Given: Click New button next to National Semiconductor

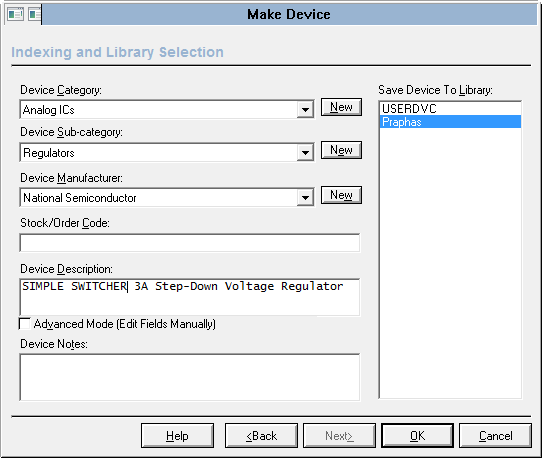Looking at the screenshot, I should (x=341, y=195).
